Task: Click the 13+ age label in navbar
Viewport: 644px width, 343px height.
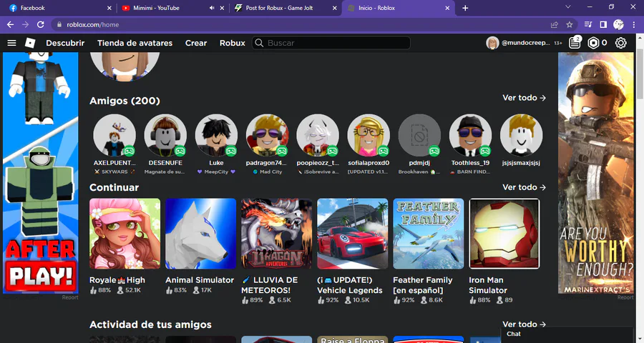Action: 557,43
